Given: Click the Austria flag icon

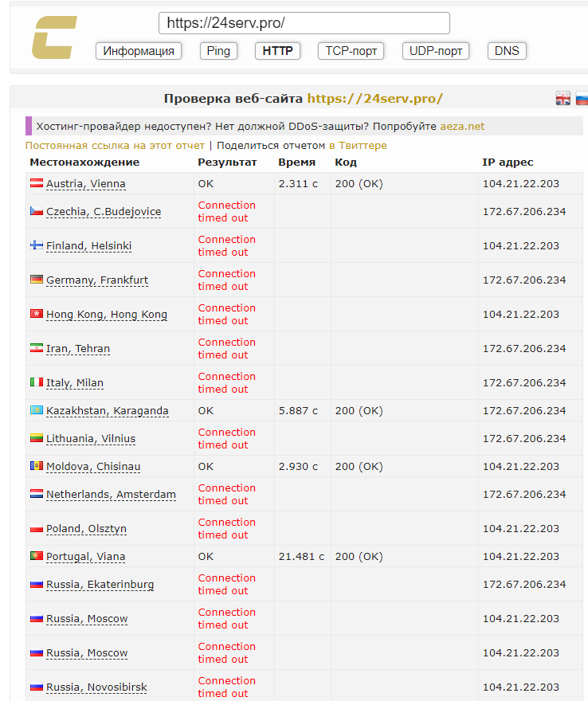Looking at the screenshot, I should 36,183.
